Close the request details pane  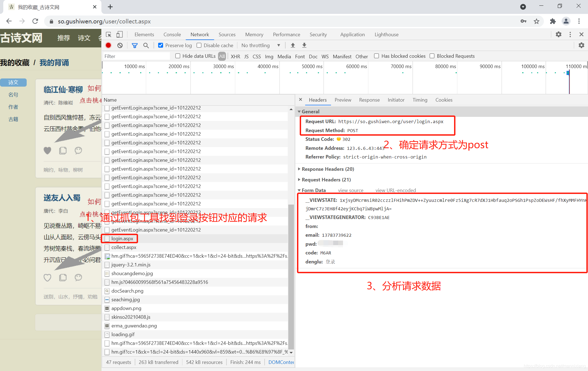(x=301, y=100)
